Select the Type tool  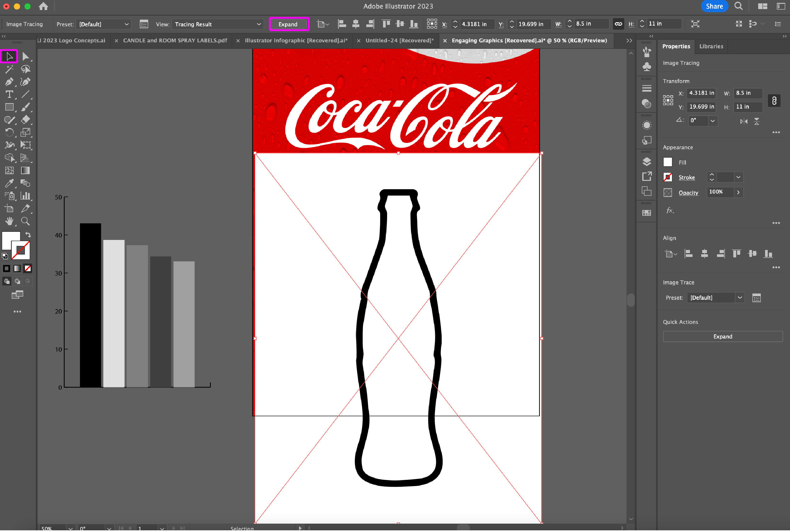[x=9, y=94]
